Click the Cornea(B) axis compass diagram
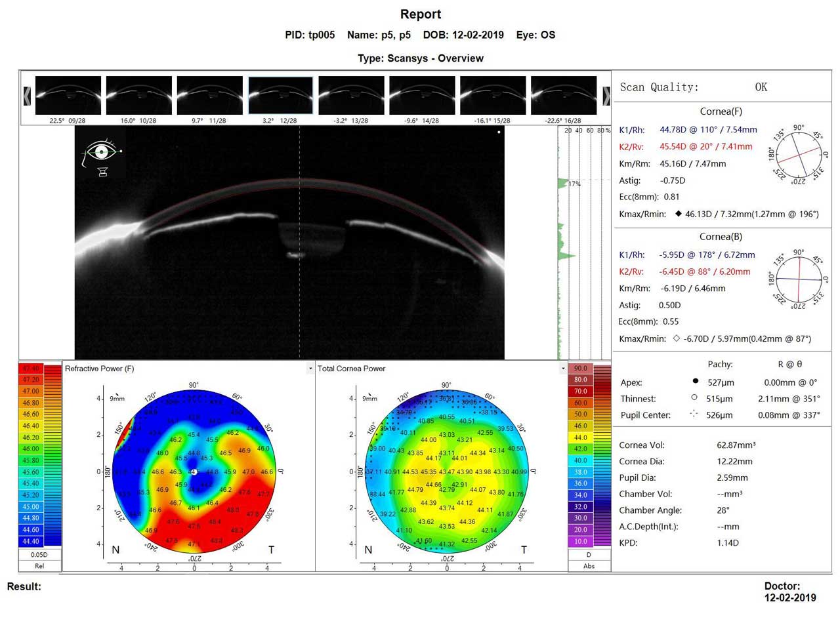Viewport: 840px width, 627px height. [x=798, y=279]
